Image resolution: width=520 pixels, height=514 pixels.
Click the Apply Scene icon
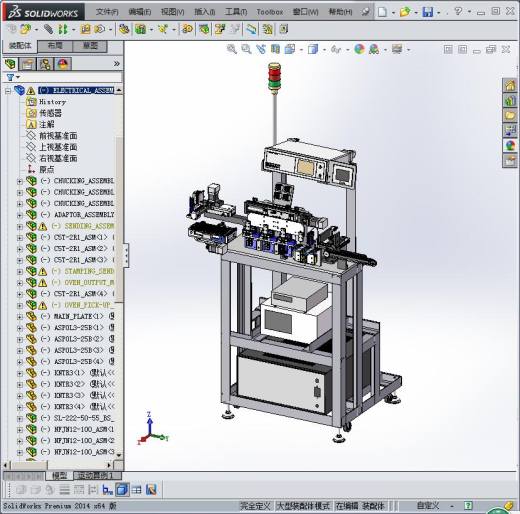[374, 49]
